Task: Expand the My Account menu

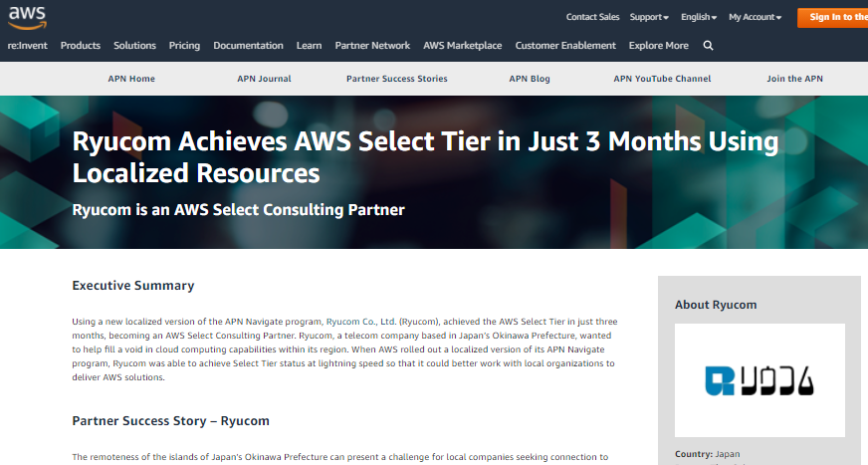Action: click(x=756, y=17)
